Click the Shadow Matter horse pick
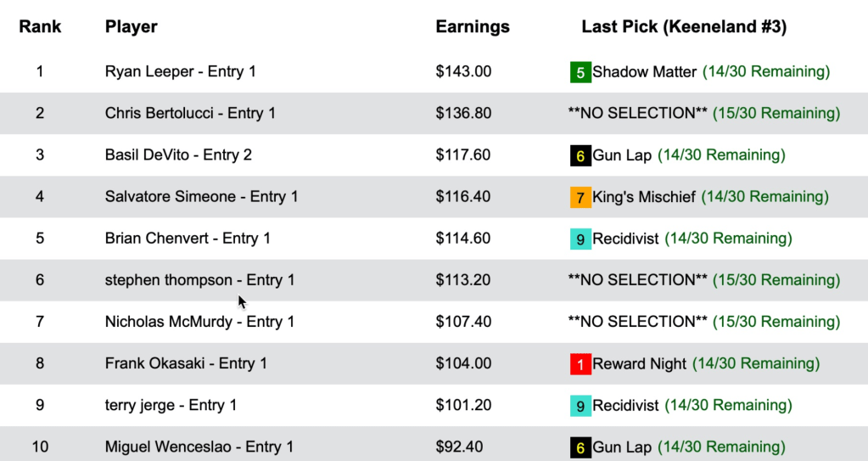 click(644, 72)
